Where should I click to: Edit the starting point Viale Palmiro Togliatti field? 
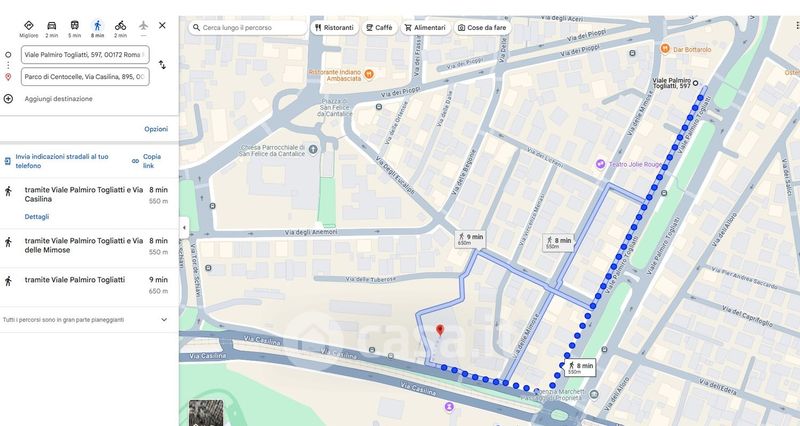tap(85, 55)
